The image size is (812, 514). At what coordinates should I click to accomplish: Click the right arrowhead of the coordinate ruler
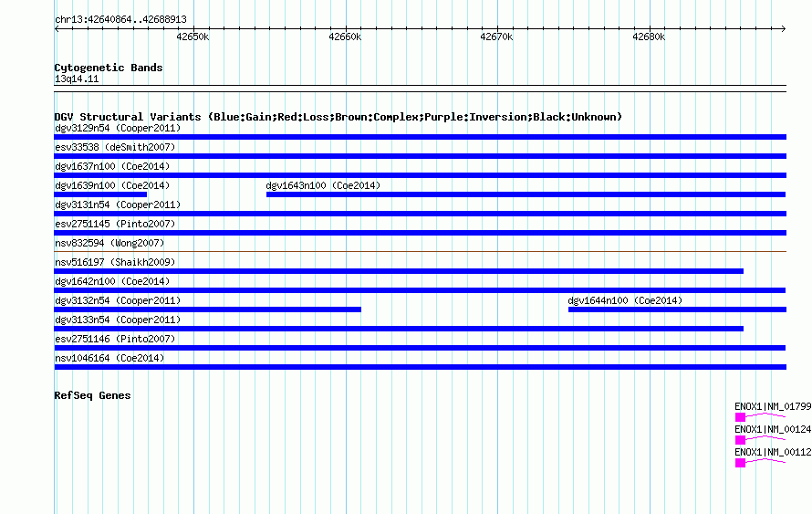tap(784, 28)
